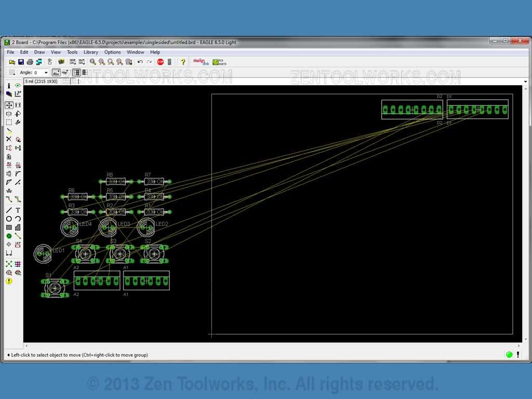Open the Help menu
Viewport: 532px width, 399px height.
(155, 52)
